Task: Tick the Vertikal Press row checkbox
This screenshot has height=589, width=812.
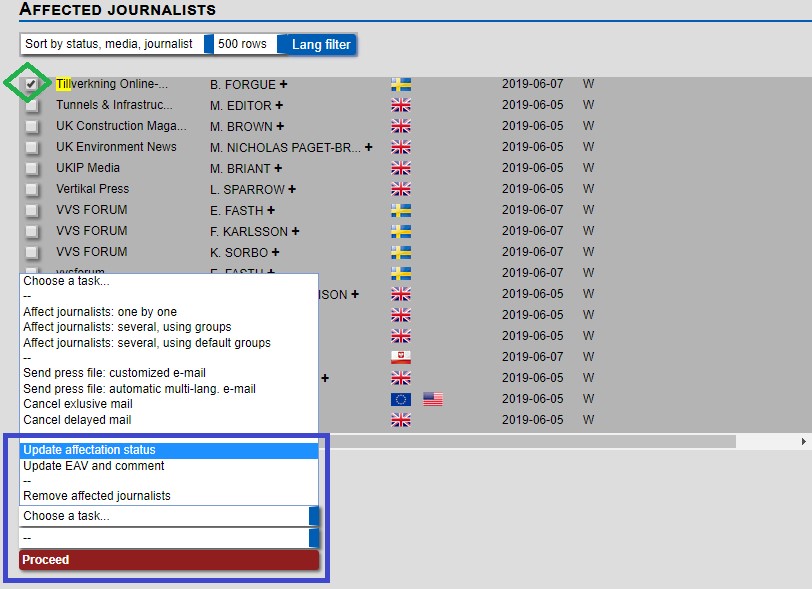Action: point(32,190)
